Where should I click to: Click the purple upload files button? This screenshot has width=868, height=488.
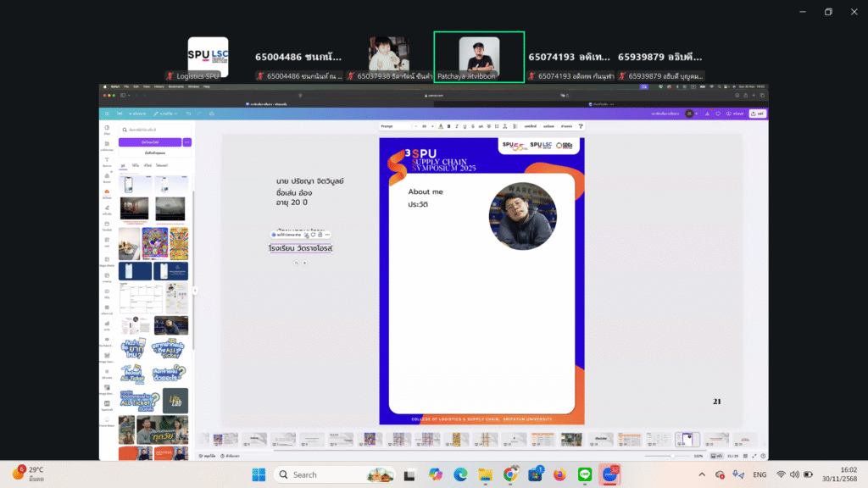point(148,142)
